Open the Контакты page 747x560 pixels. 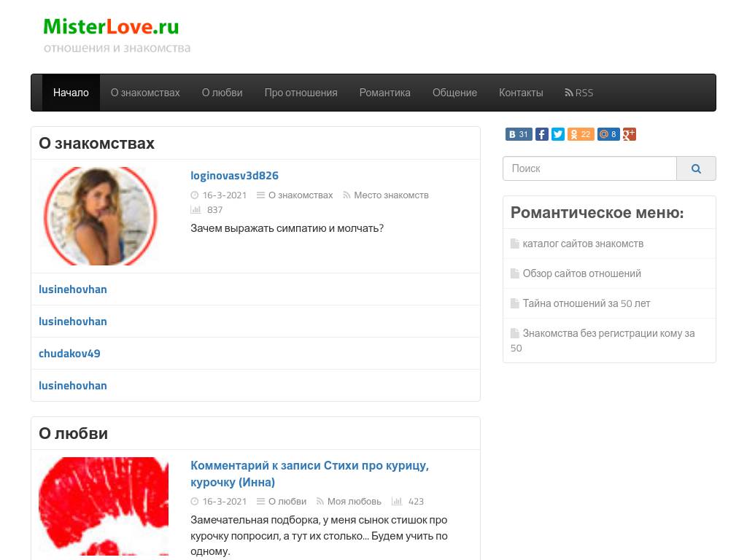pyautogui.click(x=521, y=93)
